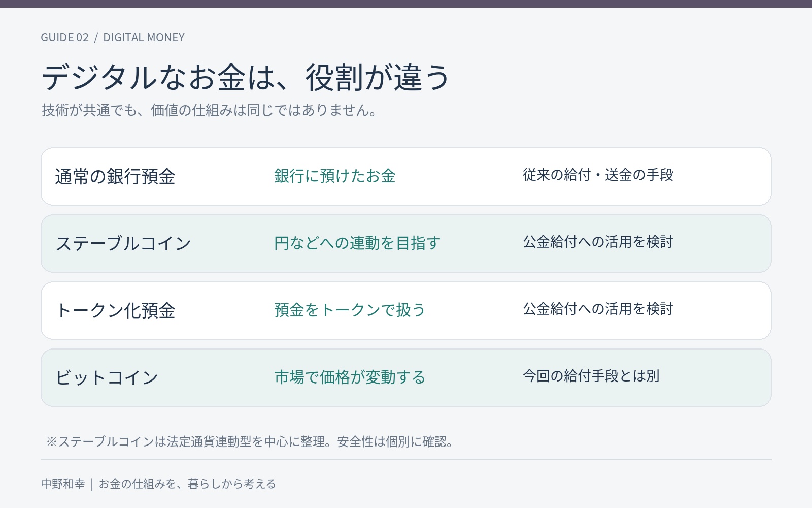Select the 'ビットコイン' row label
Image resolution: width=812 pixels, height=508 pixels.
tap(107, 378)
